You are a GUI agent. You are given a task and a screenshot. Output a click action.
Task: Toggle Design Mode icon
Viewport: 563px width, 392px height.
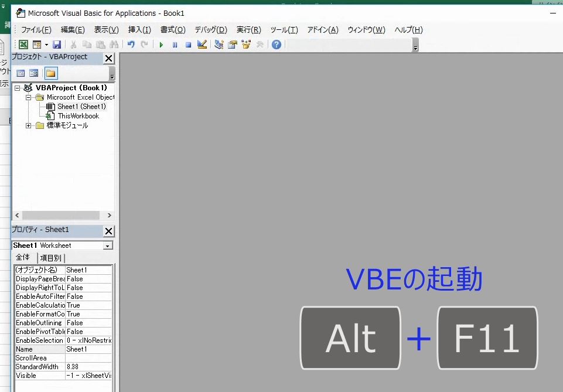[202, 45]
